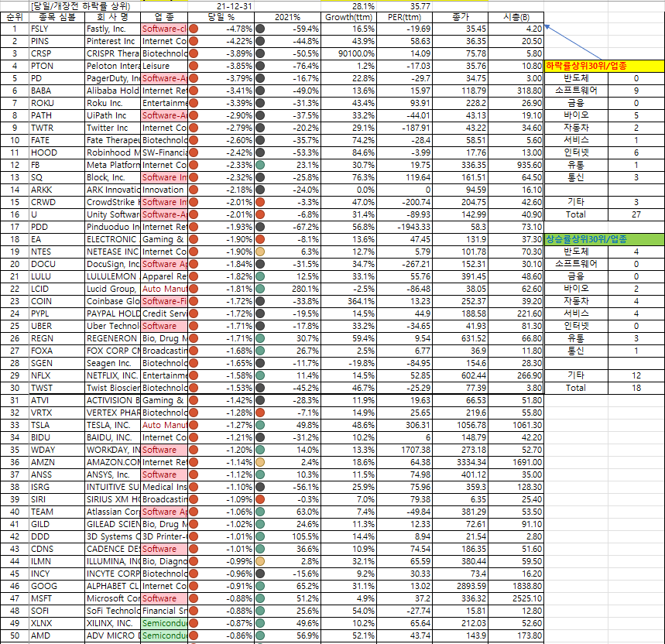Click the yellow 2021% icon in NTES row

click(x=260, y=252)
